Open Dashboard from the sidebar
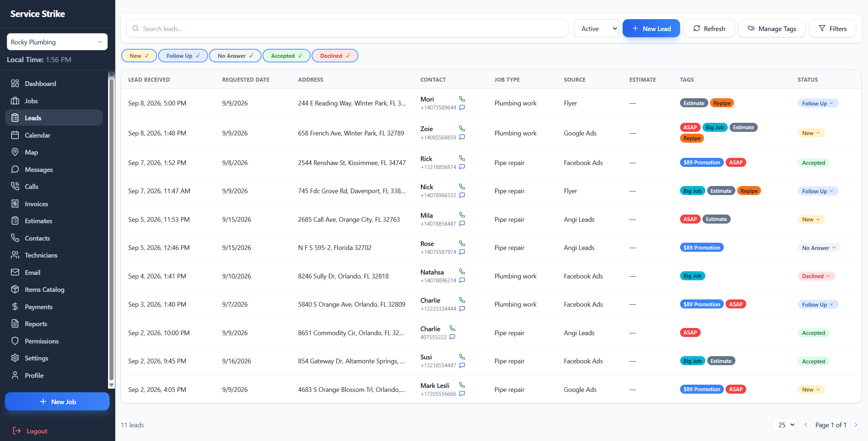868x441 pixels. [x=54, y=83]
